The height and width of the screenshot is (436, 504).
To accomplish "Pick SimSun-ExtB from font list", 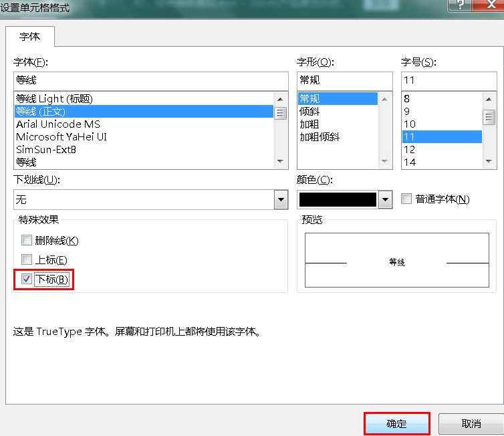I will [144, 150].
